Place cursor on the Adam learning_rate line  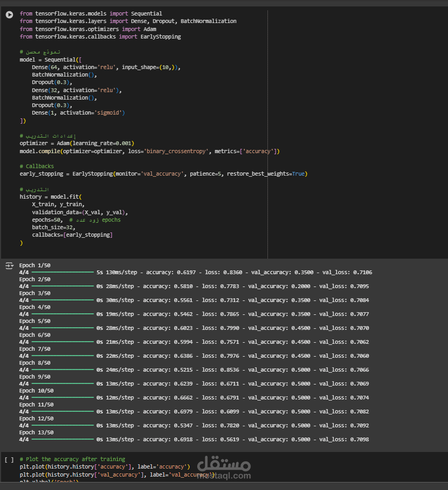[77, 144]
